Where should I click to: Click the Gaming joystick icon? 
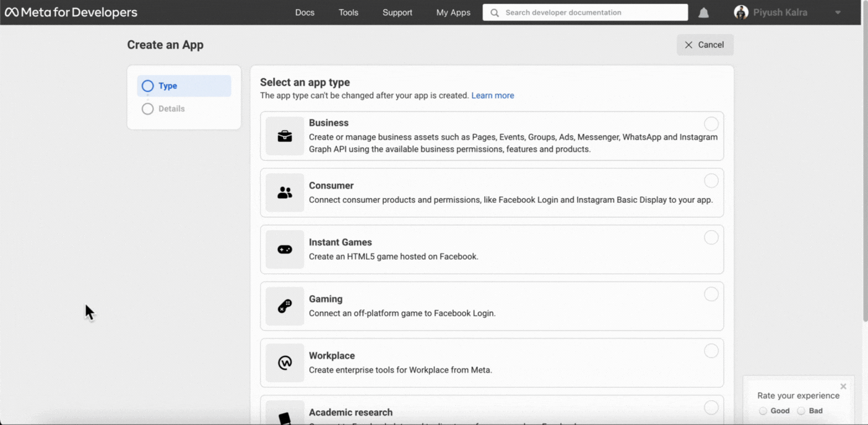coord(285,306)
